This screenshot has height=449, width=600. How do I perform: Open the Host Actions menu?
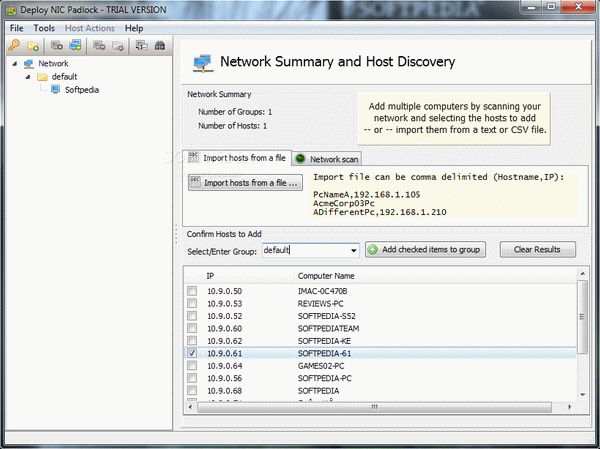click(x=90, y=28)
